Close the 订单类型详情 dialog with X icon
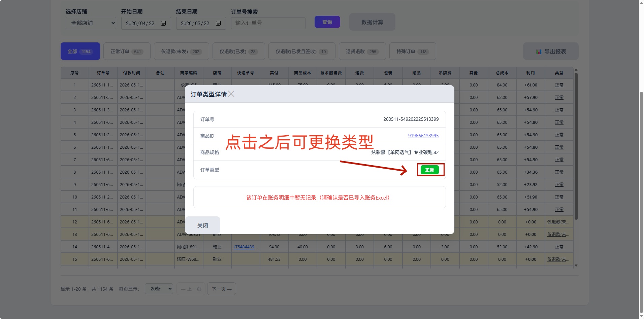The image size is (644, 319). pos(231,94)
